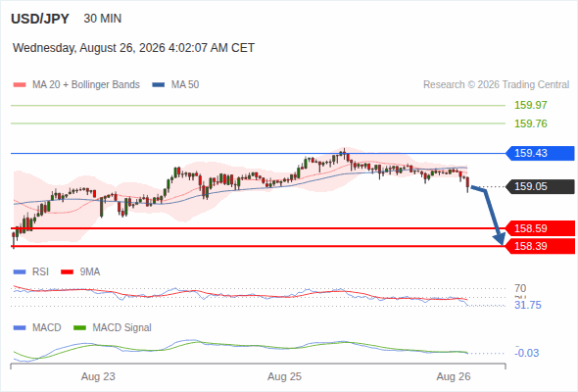Click the MA 20 + Bollinger Bands swatch
This screenshot has width=578, height=392.
20,85
